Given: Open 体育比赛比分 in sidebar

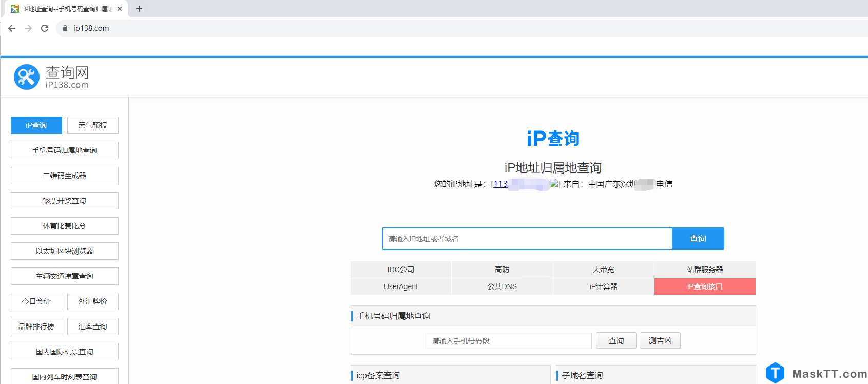Looking at the screenshot, I should [65, 226].
